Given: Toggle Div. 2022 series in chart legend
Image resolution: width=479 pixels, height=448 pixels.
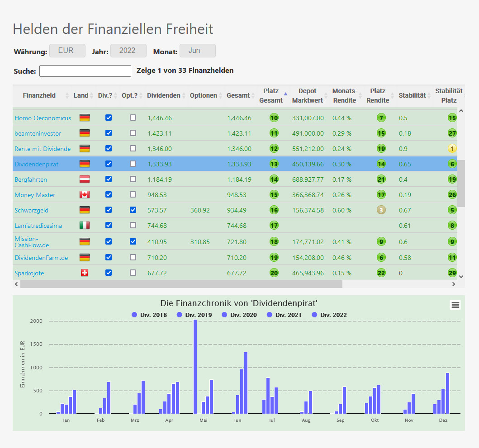Looking at the screenshot, I should coord(329,315).
